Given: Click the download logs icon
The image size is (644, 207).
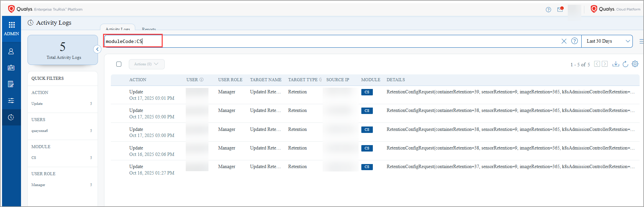Looking at the screenshot, I should click(616, 64).
